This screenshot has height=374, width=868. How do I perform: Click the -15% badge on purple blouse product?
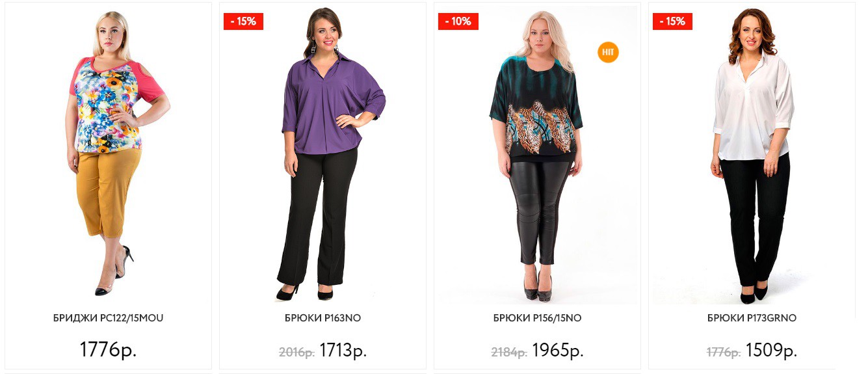pos(243,21)
